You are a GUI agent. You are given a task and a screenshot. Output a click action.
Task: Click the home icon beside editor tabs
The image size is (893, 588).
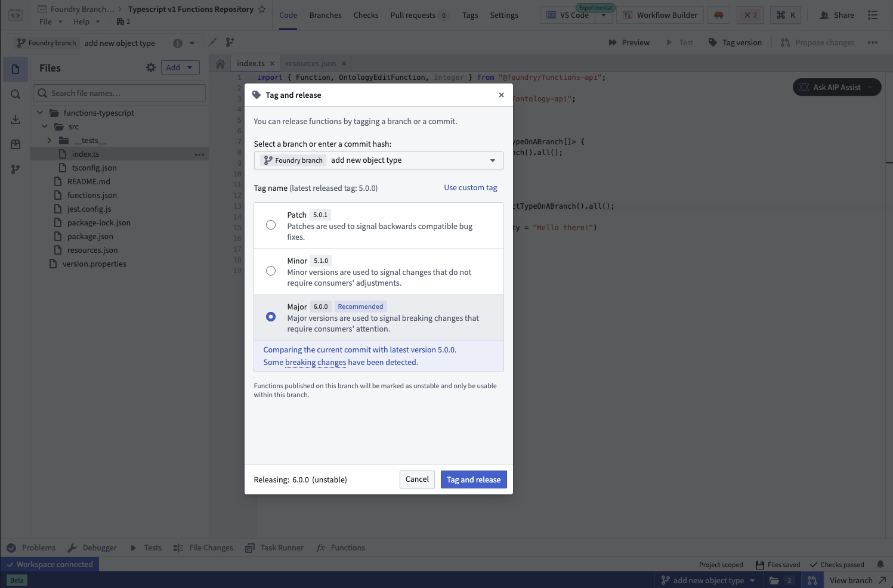(220, 64)
